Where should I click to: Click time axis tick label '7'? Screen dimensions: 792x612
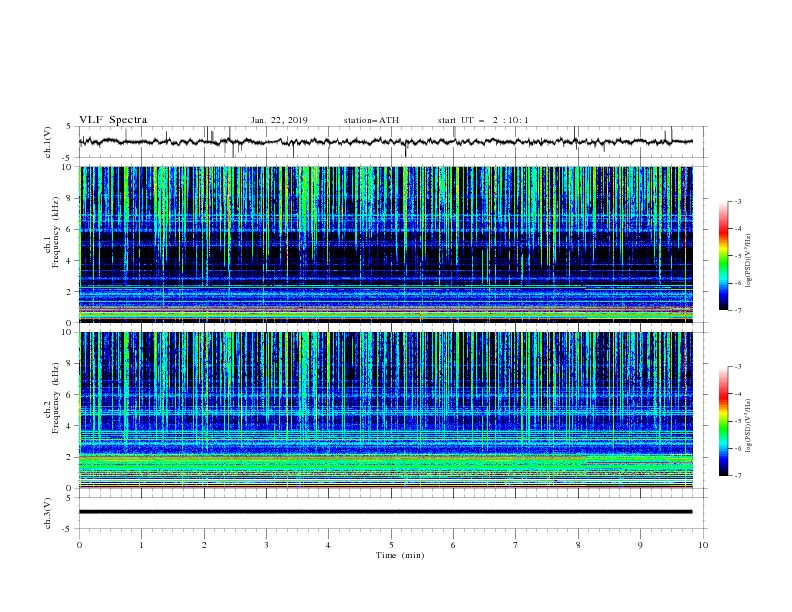516,545
